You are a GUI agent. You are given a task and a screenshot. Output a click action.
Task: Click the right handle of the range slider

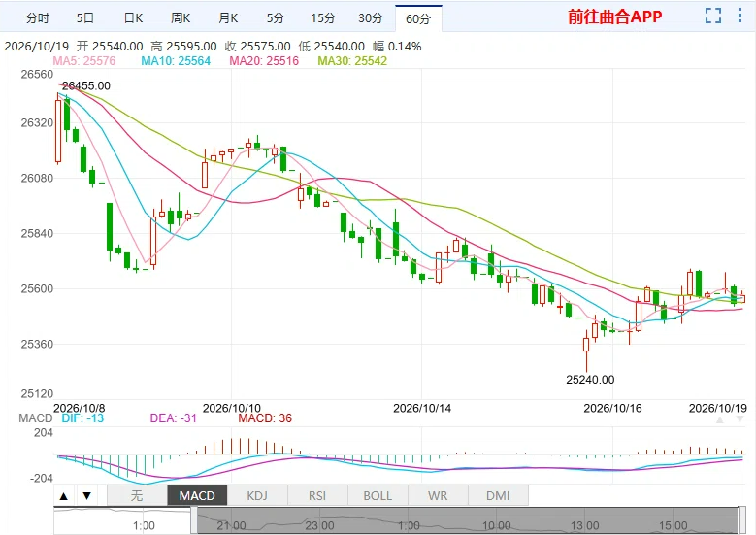[741, 520]
